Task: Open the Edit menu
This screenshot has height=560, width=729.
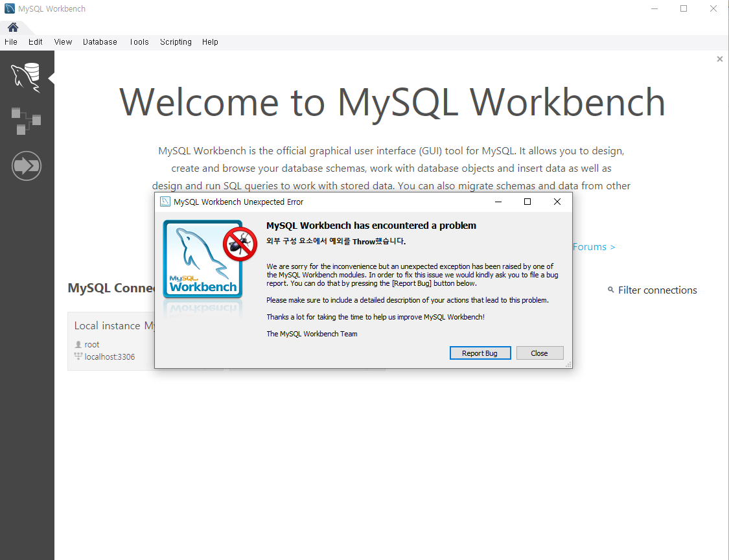Action: click(36, 42)
